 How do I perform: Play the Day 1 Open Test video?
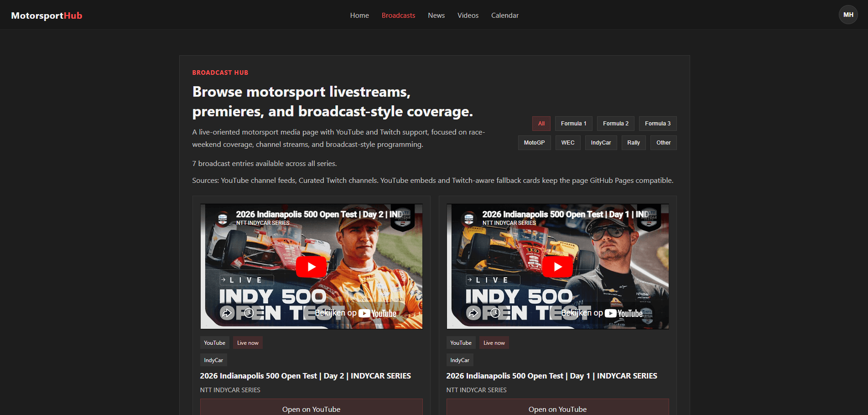[557, 267]
